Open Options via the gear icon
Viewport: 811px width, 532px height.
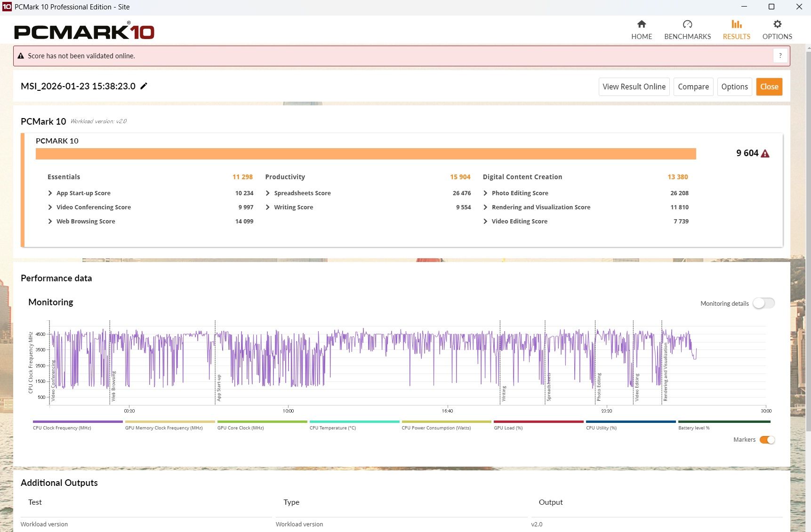click(x=777, y=24)
